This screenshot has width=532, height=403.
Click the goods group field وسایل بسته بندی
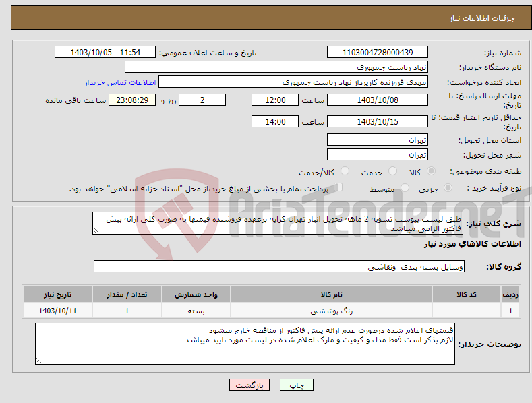point(279,267)
